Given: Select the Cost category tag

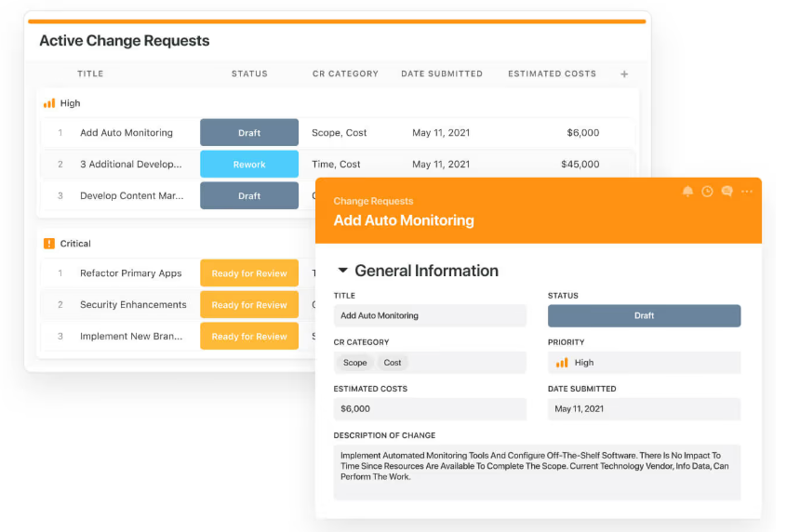Looking at the screenshot, I should 393,363.
